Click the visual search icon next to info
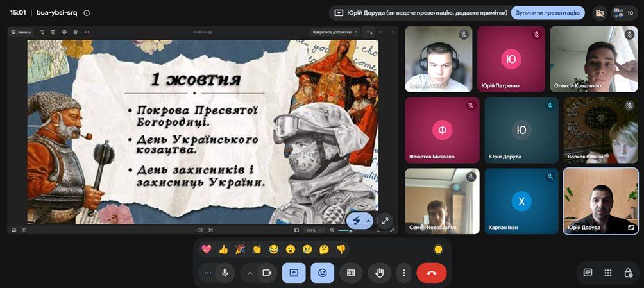644x288 pixels. (x=211, y=230)
